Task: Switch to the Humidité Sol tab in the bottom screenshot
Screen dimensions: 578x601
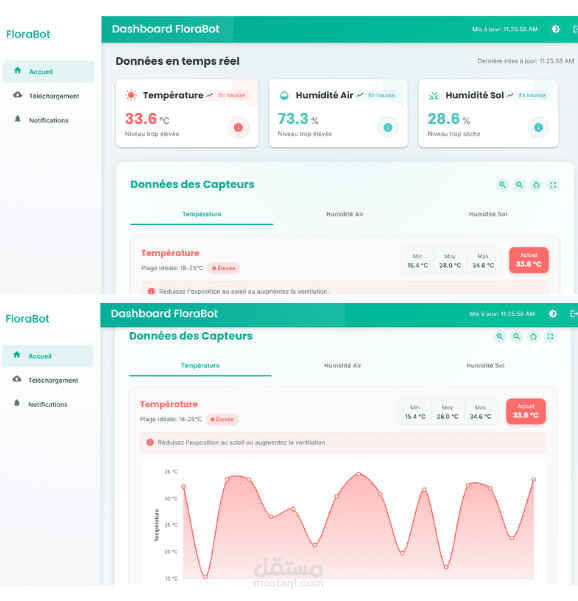Action: click(x=485, y=366)
